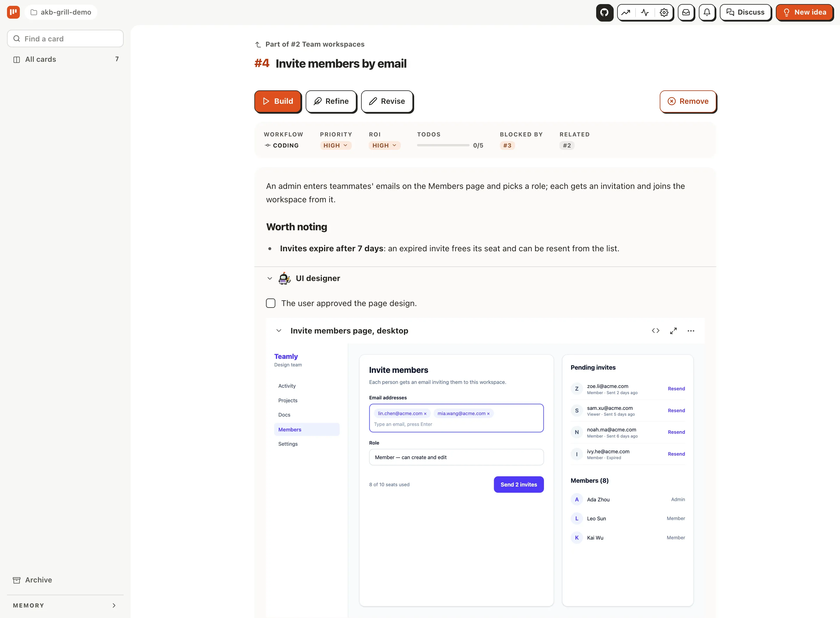This screenshot has width=840, height=618.
Task: Open the Priority HIGH dropdown
Action: coord(336,145)
